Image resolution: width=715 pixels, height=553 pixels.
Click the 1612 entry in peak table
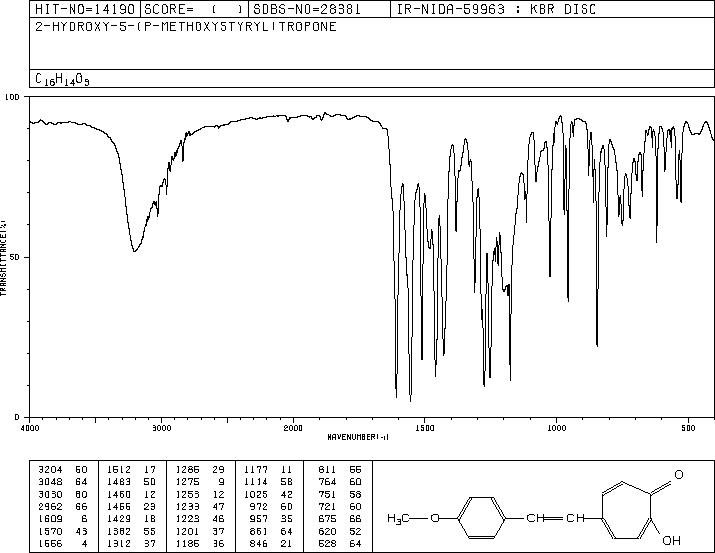click(118, 469)
